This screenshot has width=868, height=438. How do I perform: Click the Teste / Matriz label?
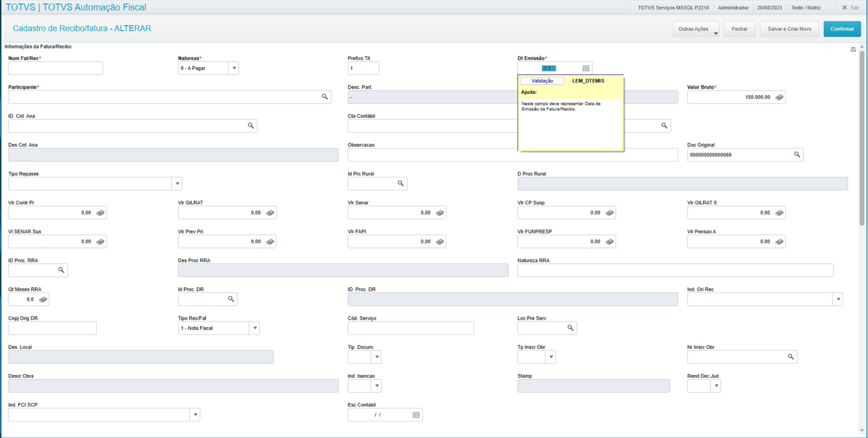(x=806, y=8)
